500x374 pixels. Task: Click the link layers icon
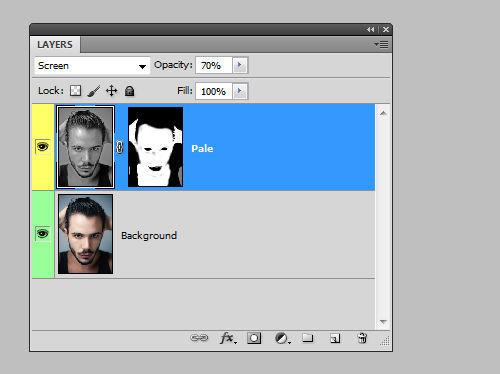(x=199, y=338)
